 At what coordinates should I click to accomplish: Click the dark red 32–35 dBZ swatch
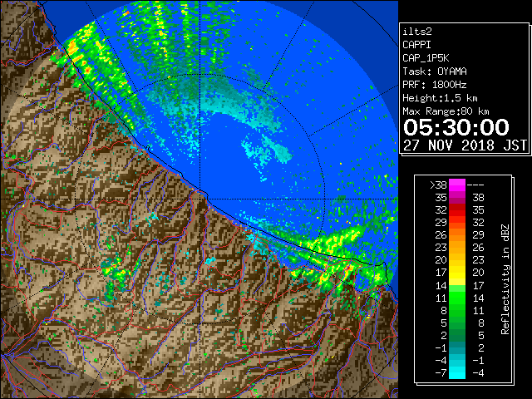pyautogui.click(x=457, y=210)
